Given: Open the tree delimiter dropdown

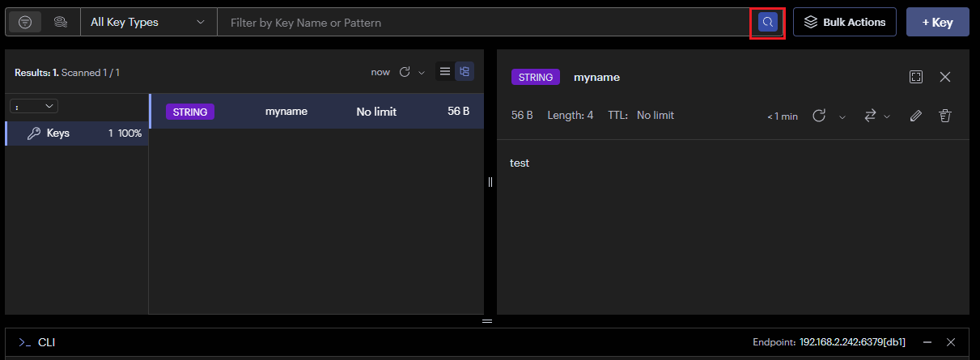Looking at the screenshot, I should [x=34, y=106].
